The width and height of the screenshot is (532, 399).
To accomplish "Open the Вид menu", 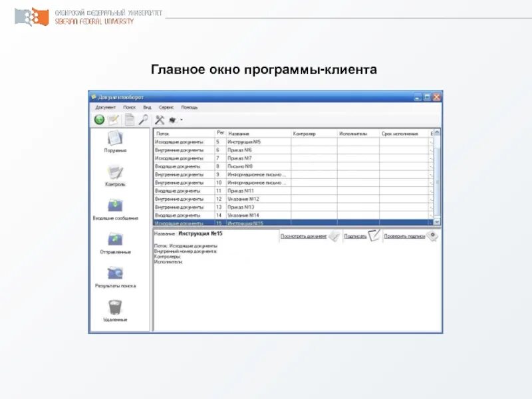I will click(147, 107).
